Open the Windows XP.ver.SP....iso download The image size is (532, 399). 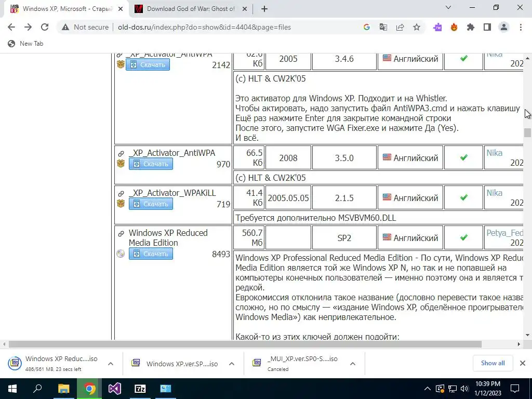point(175,364)
